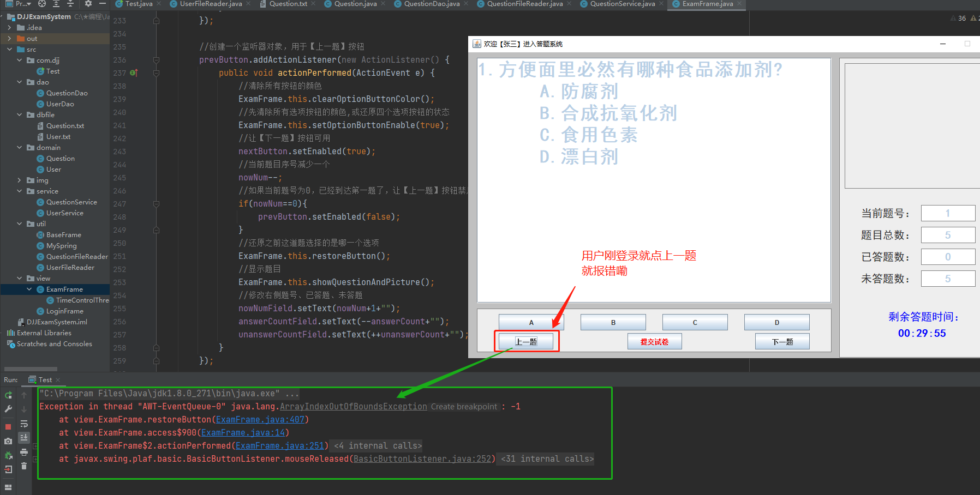The height and width of the screenshot is (495, 980).
Task: Expand the out folder
Action: pyautogui.click(x=9, y=38)
